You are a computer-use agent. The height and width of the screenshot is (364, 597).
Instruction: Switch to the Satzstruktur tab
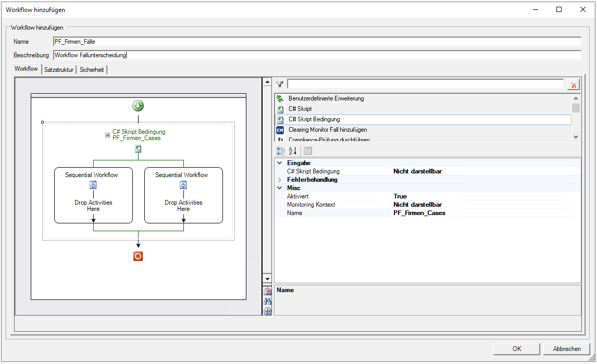pos(59,70)
